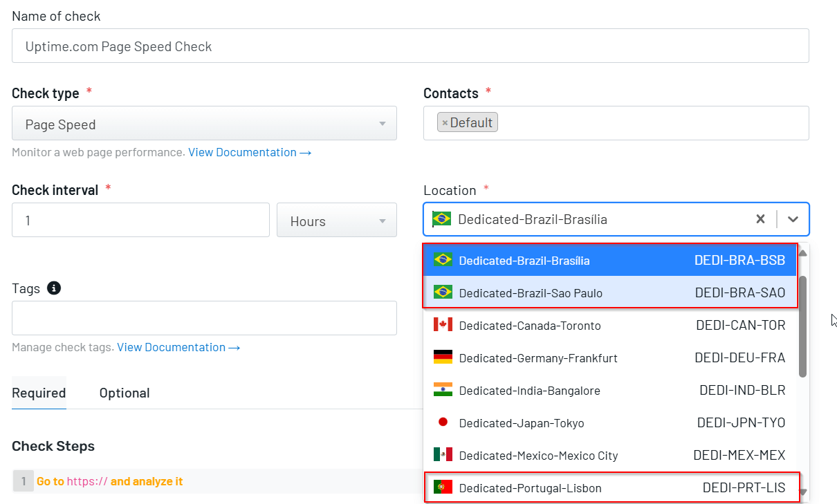
Task: Click the Contacts field
Action: pyautogui.click(x=616, y=123)
